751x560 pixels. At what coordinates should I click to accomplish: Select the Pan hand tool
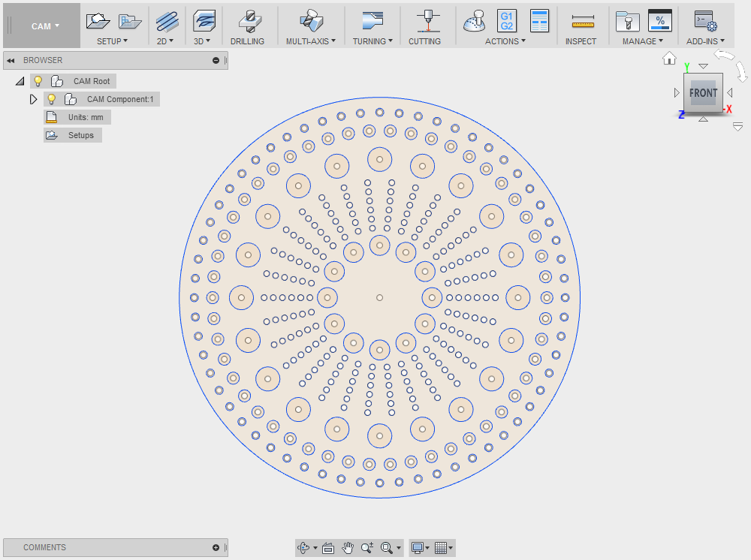coord(348,548)
